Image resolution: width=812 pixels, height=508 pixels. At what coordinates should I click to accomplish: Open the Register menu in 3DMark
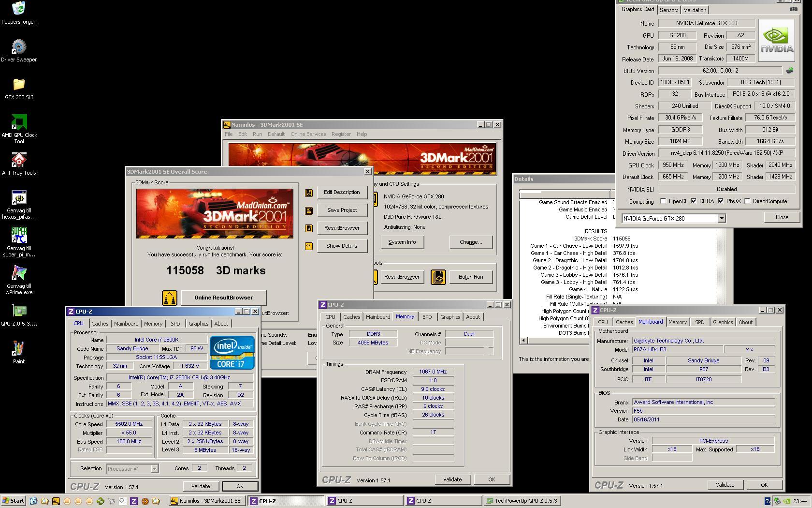(341, 134)
